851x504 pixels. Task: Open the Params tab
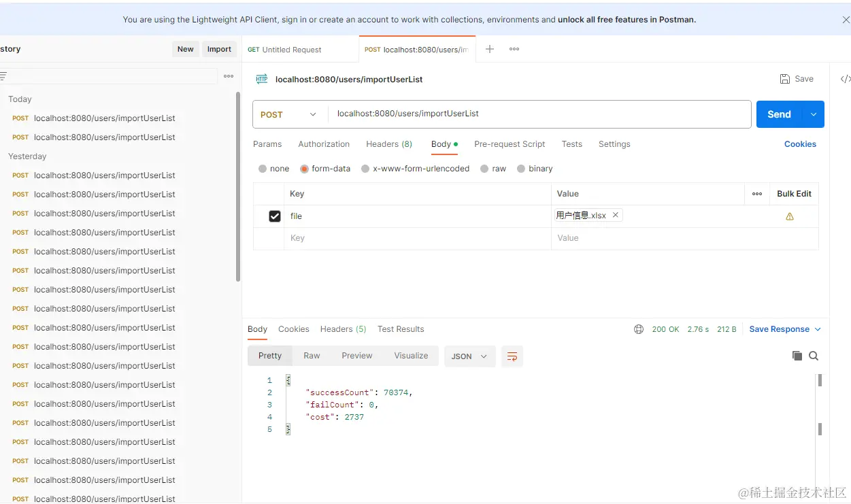(x=267, y=144)
